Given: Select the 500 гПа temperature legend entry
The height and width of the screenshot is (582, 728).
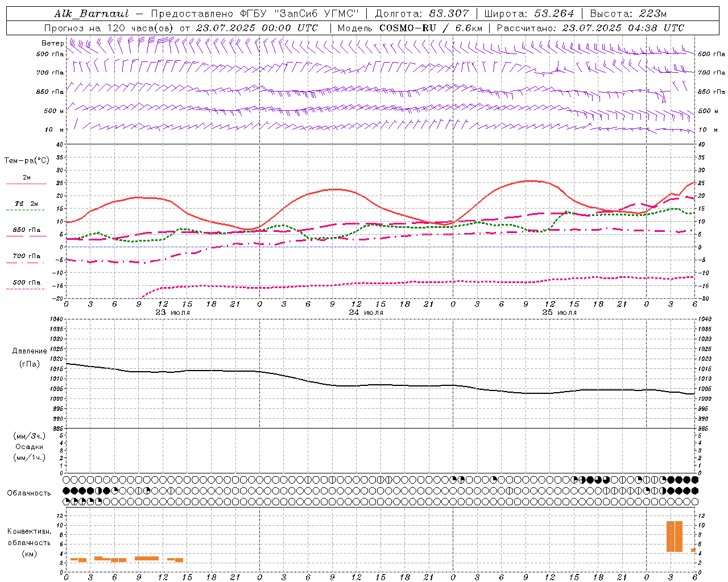Looking at the screenshot, I should (x=27, y=282).
